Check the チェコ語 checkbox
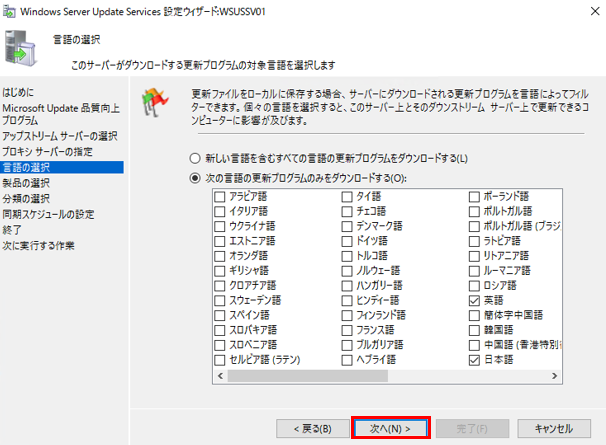 pos(347,211)
